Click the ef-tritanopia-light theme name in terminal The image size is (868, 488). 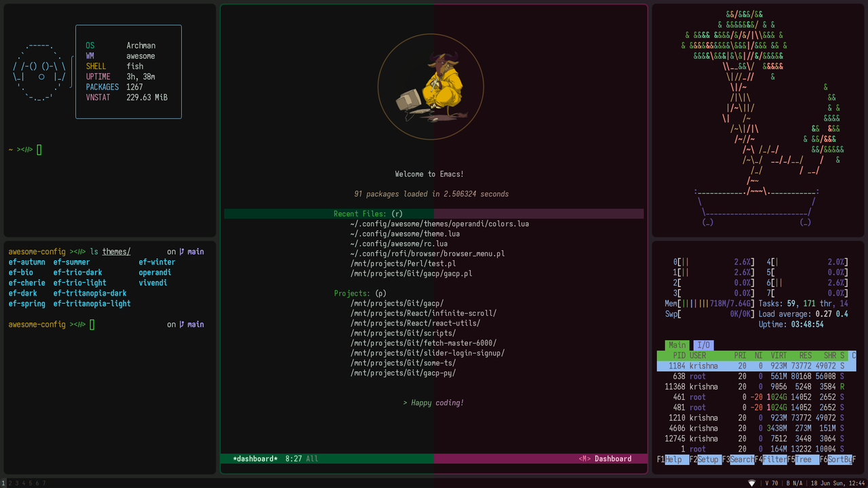pos(92,304)
